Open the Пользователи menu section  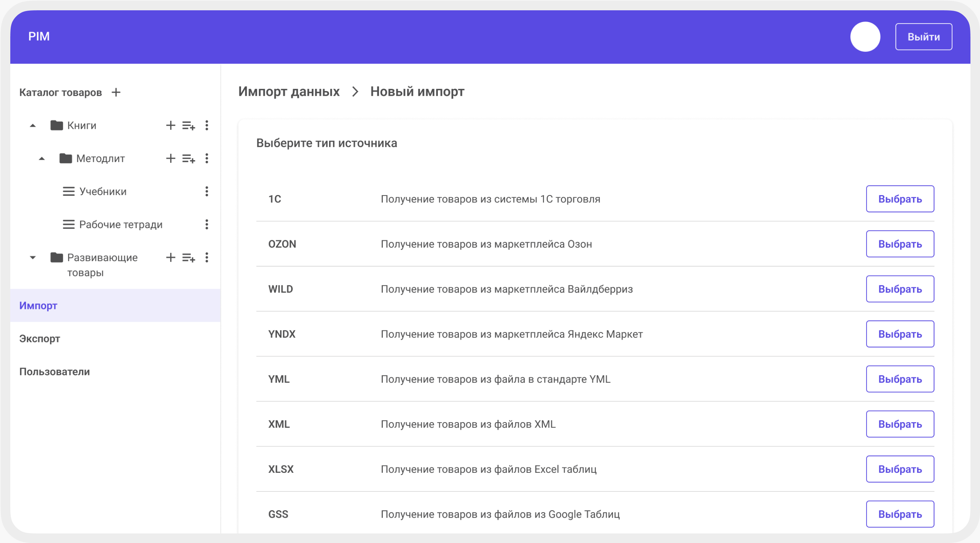pos(54,372)
